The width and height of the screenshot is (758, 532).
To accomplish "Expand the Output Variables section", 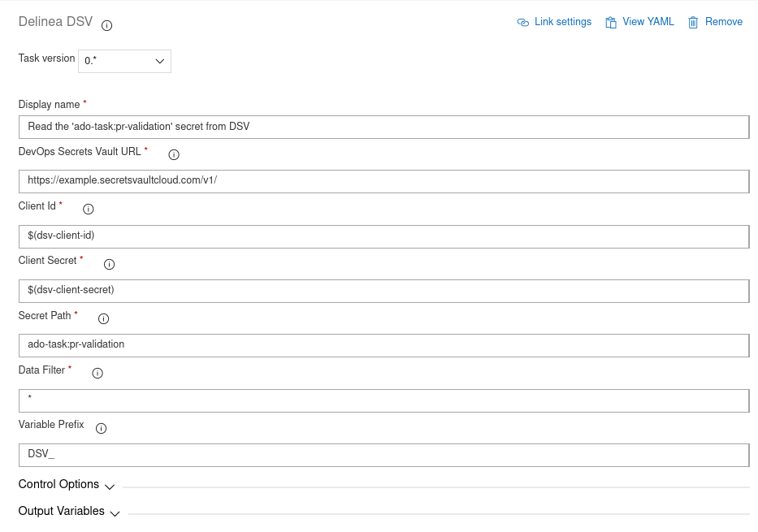I will click(69, 511).
